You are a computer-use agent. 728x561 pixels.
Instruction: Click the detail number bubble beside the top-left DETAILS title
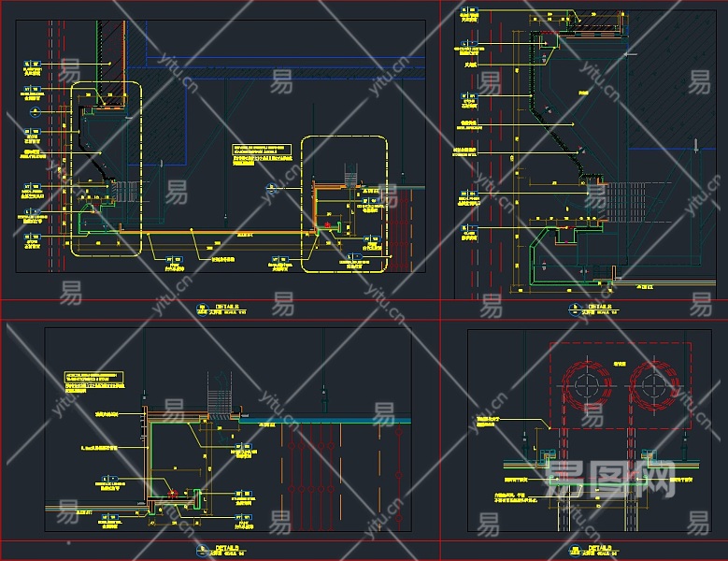[x=202, y=309]
